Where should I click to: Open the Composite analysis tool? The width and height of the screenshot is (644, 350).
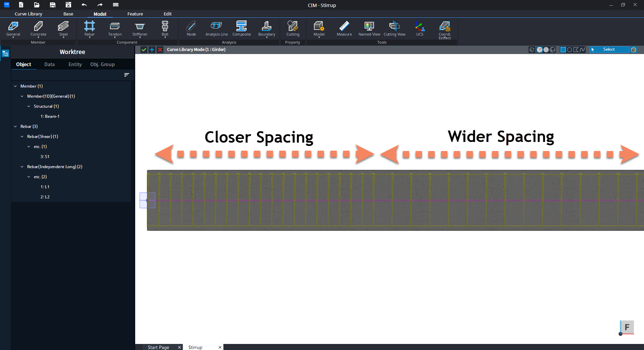241,29
